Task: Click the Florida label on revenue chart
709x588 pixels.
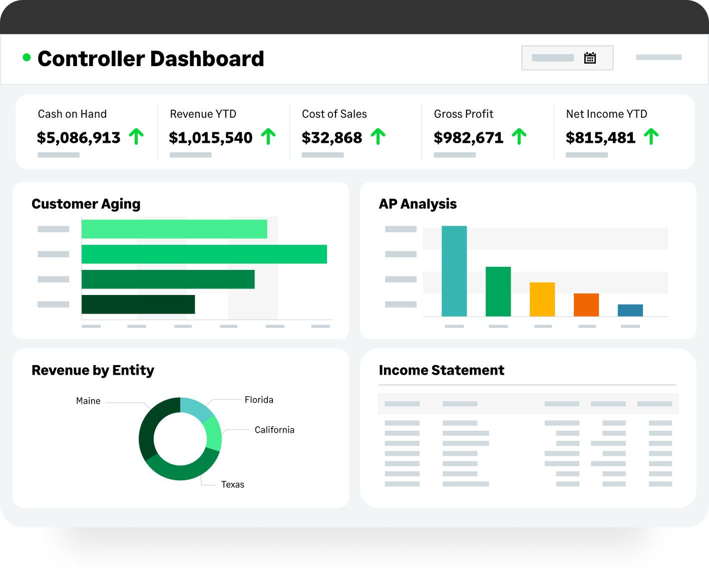Action: click(x=259, y=400)
